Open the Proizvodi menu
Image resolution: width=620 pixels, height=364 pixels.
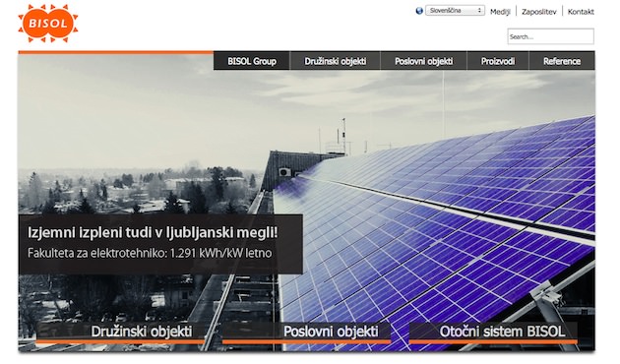pos(498,61)
